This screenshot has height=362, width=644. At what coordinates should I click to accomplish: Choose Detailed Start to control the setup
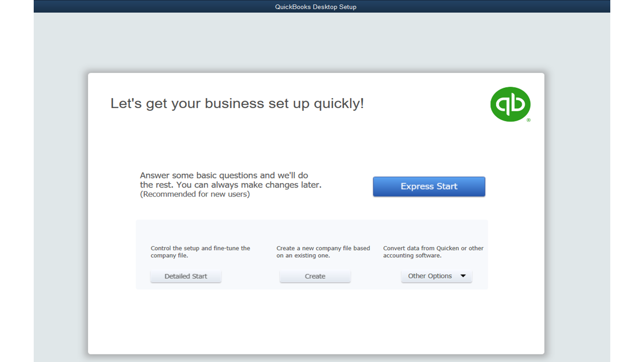point(186,276)
